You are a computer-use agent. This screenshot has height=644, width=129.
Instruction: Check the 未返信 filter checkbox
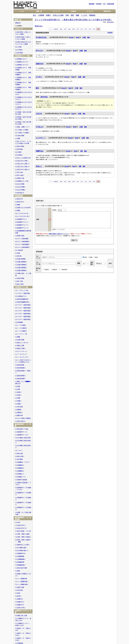coord(44,270)
